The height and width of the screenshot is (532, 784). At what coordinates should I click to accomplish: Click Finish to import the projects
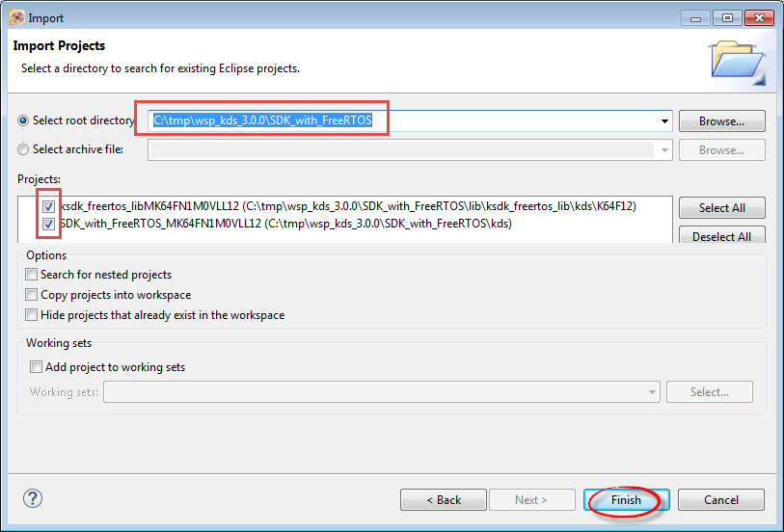626,500
